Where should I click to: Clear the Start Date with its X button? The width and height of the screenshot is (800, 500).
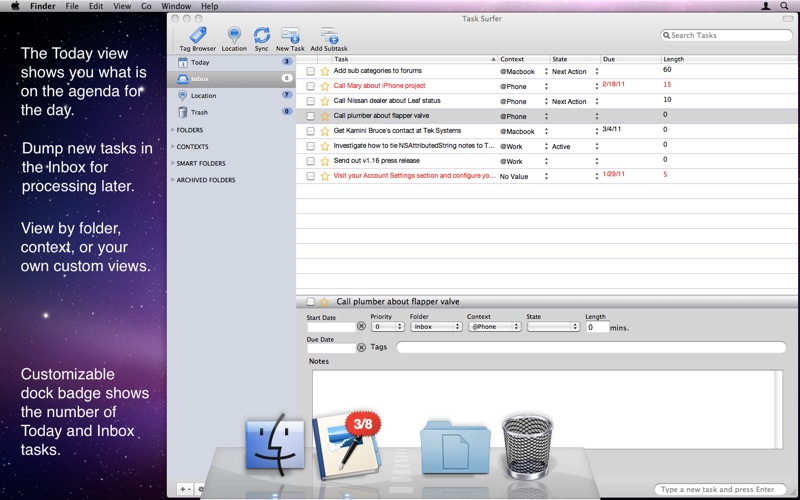tap(361, 326)
